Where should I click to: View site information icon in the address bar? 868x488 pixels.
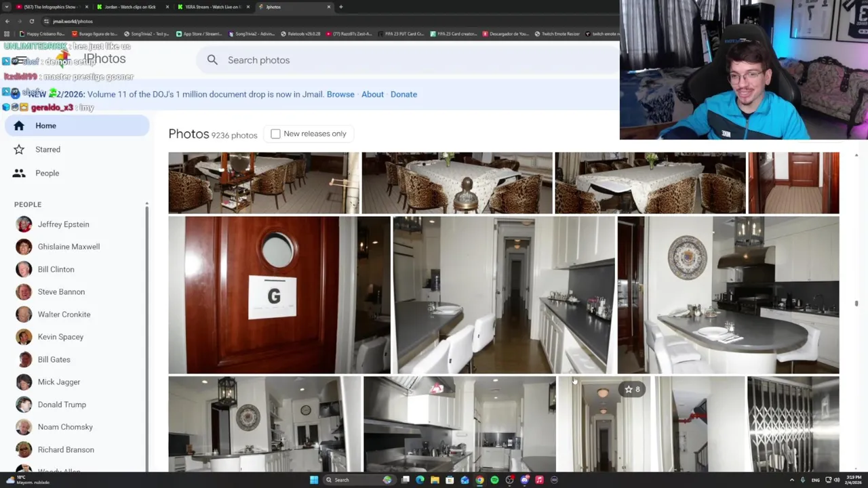46,21
